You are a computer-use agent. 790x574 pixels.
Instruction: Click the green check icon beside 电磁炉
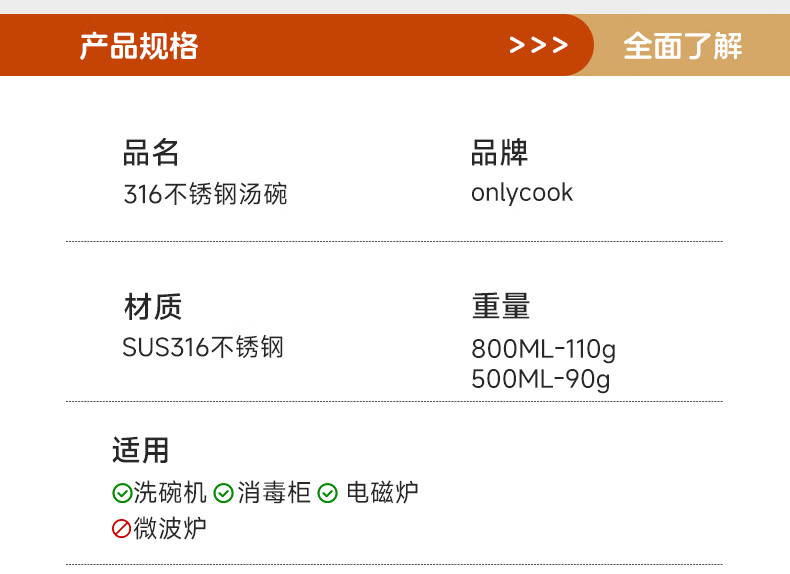328,493
